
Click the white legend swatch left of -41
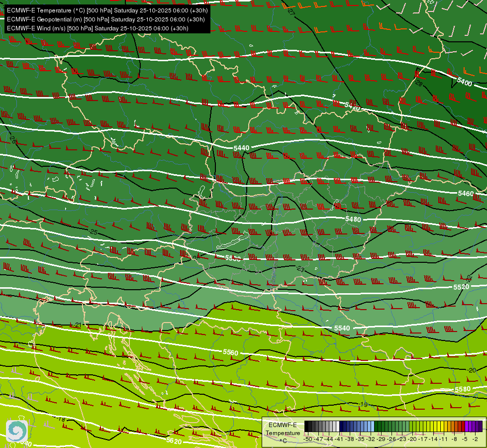[338, 426]
